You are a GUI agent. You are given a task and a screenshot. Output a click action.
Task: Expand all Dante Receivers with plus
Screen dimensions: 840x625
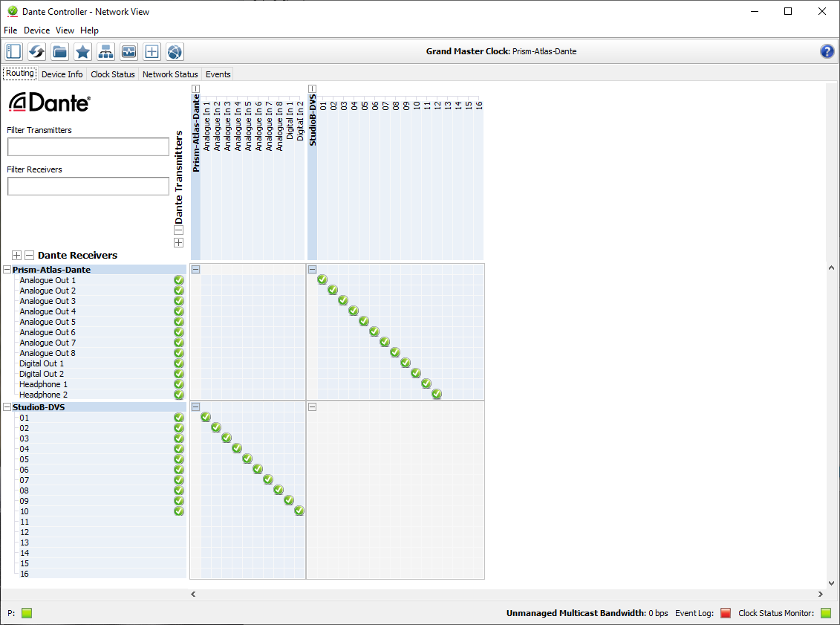click(x=16, y=255)
